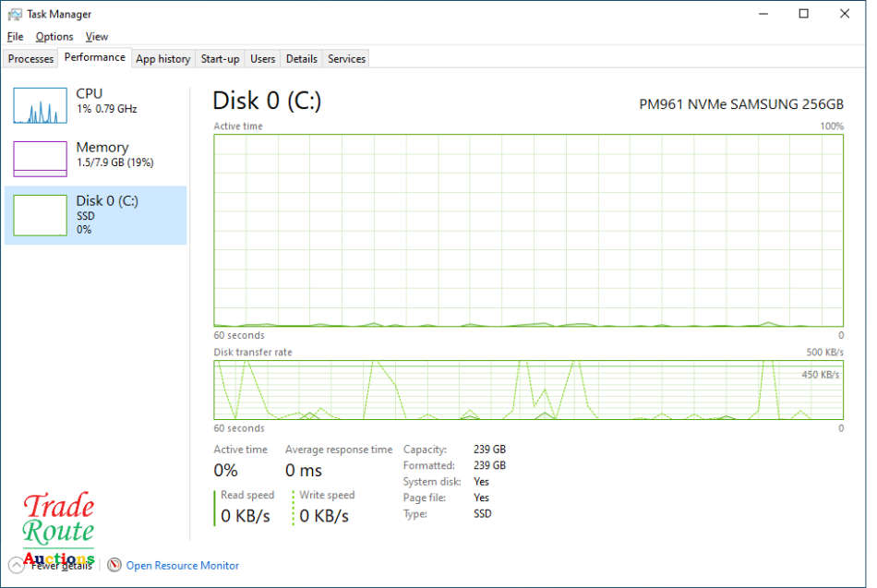This screenshot has width=877, height=588.
Task: Click the Resource Monitor icon next to its link
Action: 114,565
